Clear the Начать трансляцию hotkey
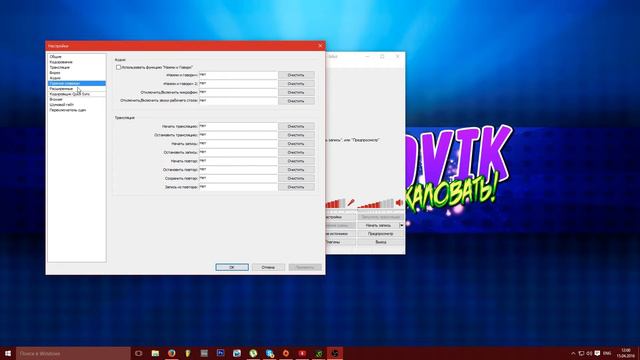The width and height of the screenshot is (640, 360). pos(296,127)
